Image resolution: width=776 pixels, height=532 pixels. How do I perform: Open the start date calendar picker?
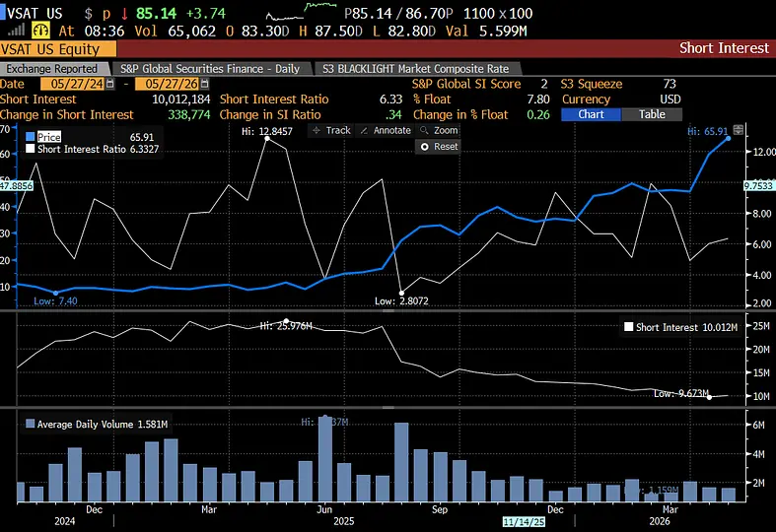pos(110,84)
